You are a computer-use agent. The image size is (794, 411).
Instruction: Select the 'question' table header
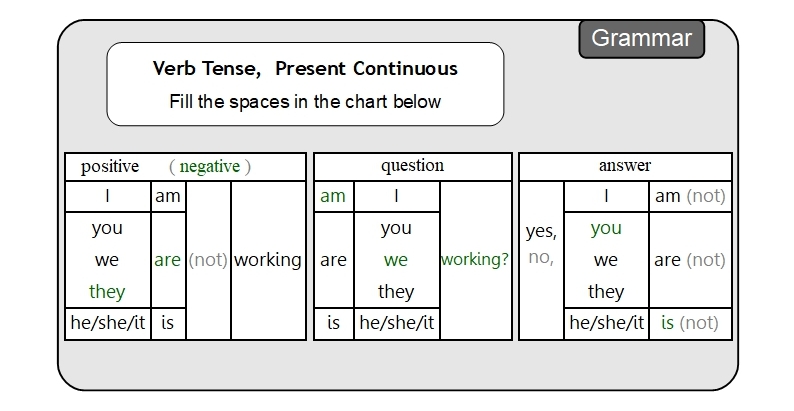[x=412, y=166]
